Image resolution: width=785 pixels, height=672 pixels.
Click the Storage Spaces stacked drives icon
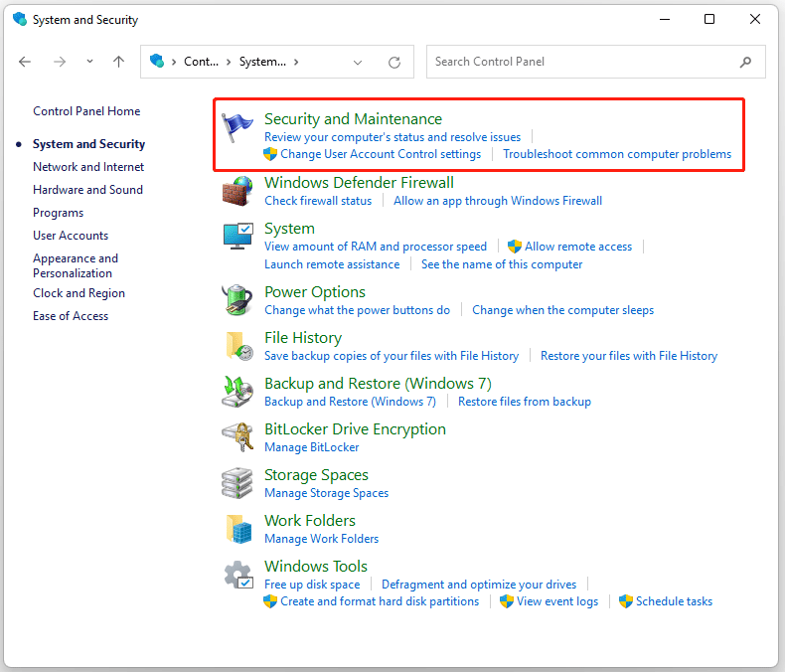pyautogui.click(x=236, y=483)
